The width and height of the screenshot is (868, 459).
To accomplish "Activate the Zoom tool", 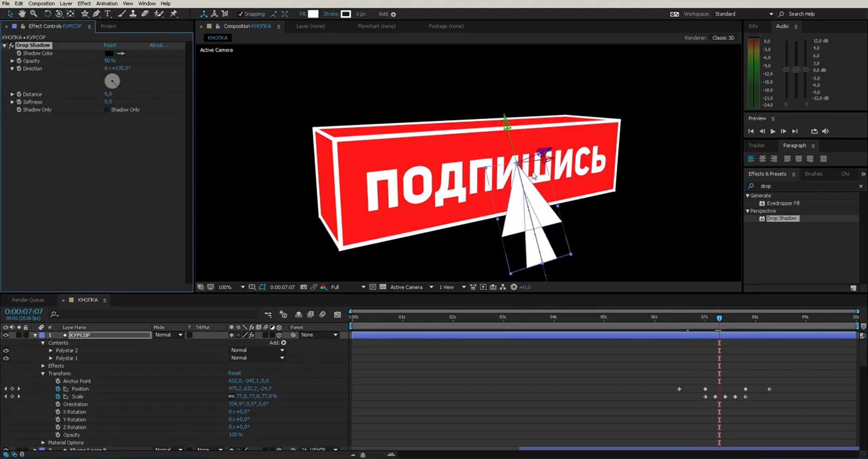I will [33, 14].
